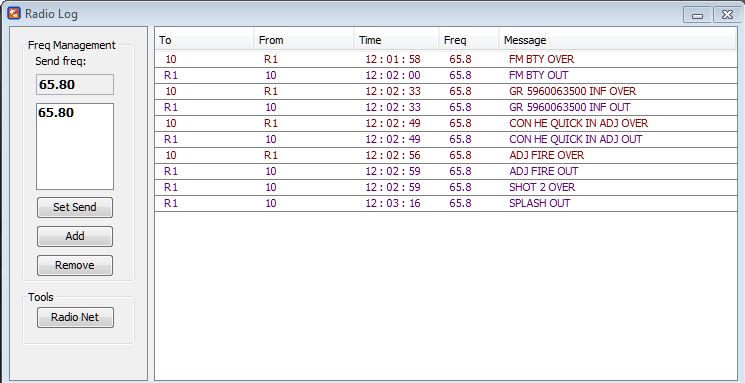The image size is (745, 383).
Task: Sort by the From column header
Action: tap(304, 40)
